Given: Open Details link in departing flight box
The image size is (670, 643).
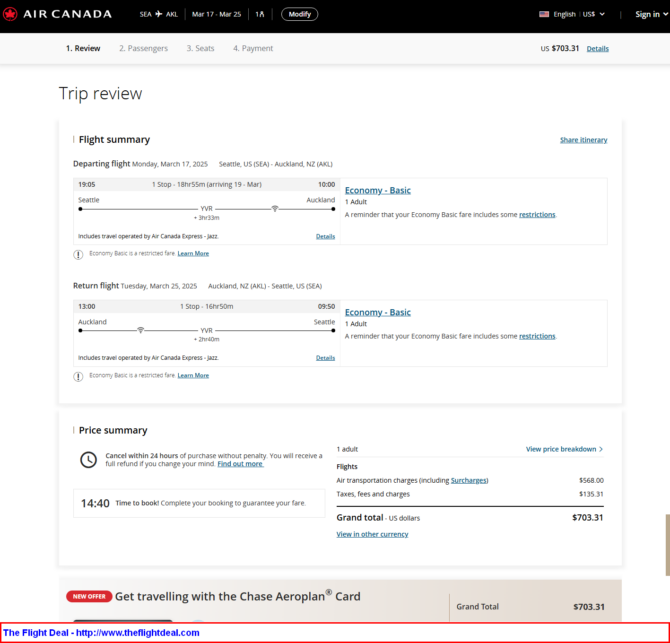Looking at the screenshot, I should [326, 236].
